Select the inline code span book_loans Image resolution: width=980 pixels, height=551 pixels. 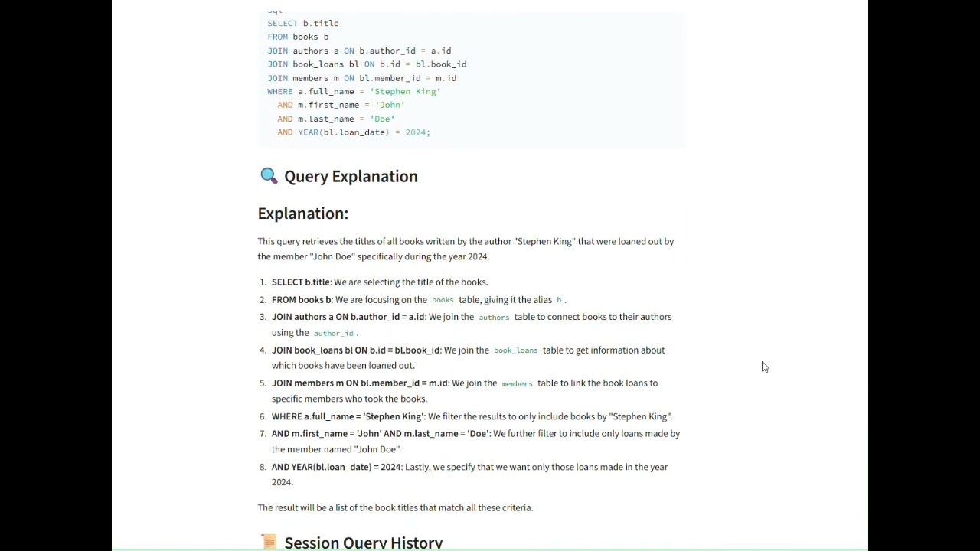tap(515, 350)
